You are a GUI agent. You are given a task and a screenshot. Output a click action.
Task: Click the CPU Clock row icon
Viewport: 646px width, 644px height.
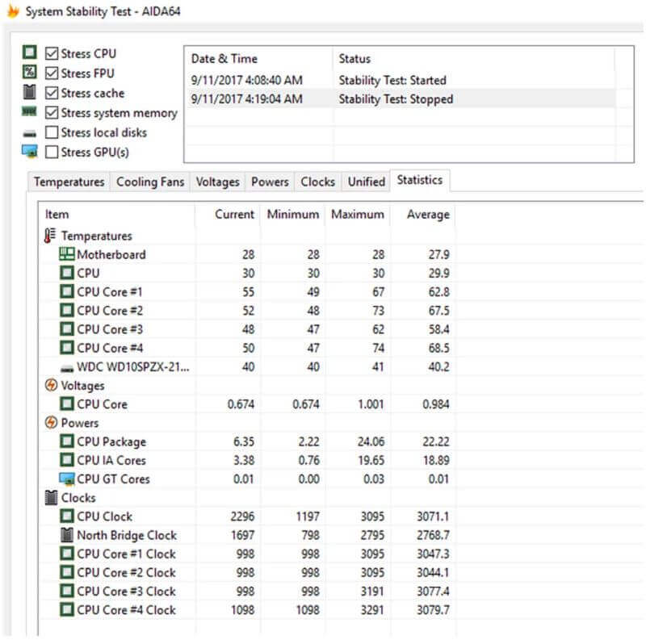point(67,516)
